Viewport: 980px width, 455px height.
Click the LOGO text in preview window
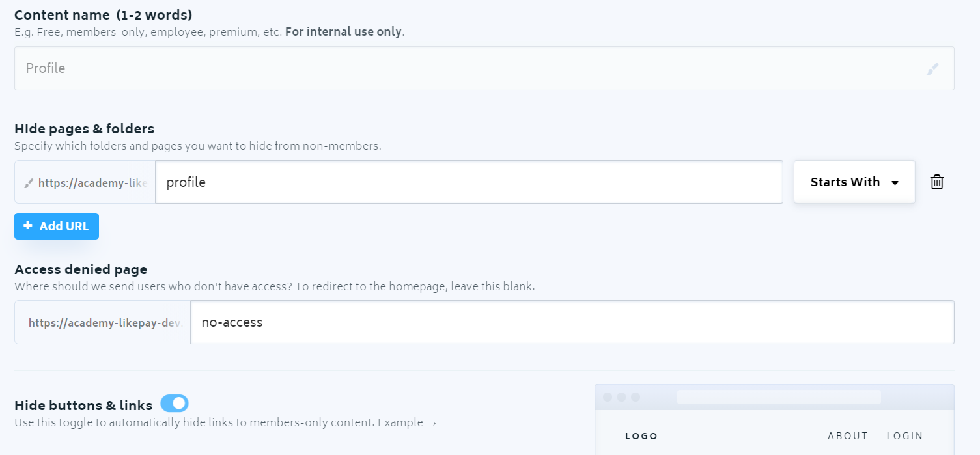(x=641, y=436)
